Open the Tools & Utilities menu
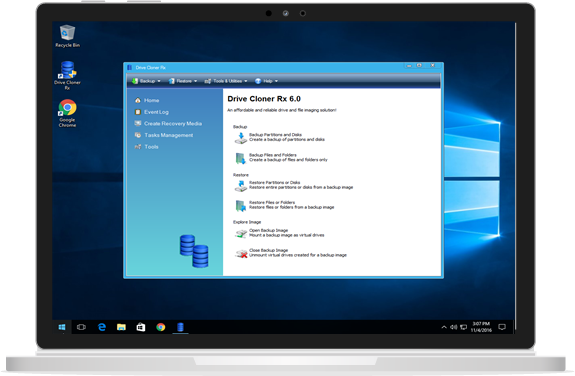Image resolution: width=575 pixels, height=376 pixels. pyautogui.click(x=226, y=81)
